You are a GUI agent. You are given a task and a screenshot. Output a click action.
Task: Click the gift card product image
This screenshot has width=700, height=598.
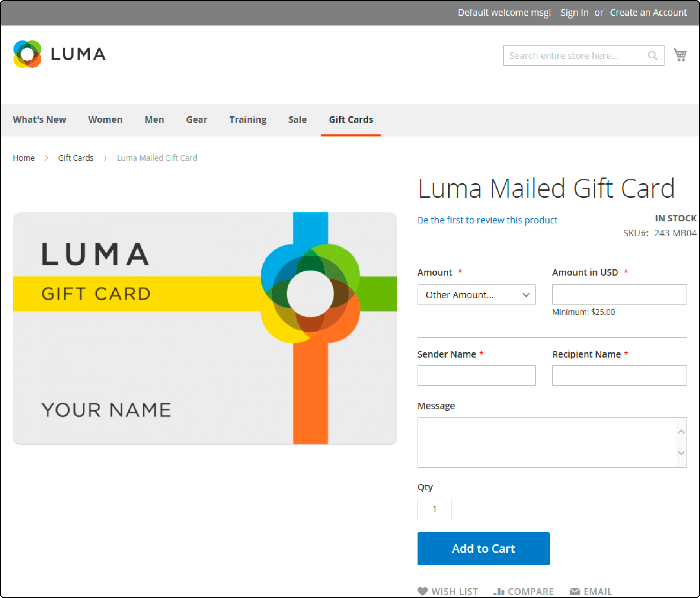point(205,328)
